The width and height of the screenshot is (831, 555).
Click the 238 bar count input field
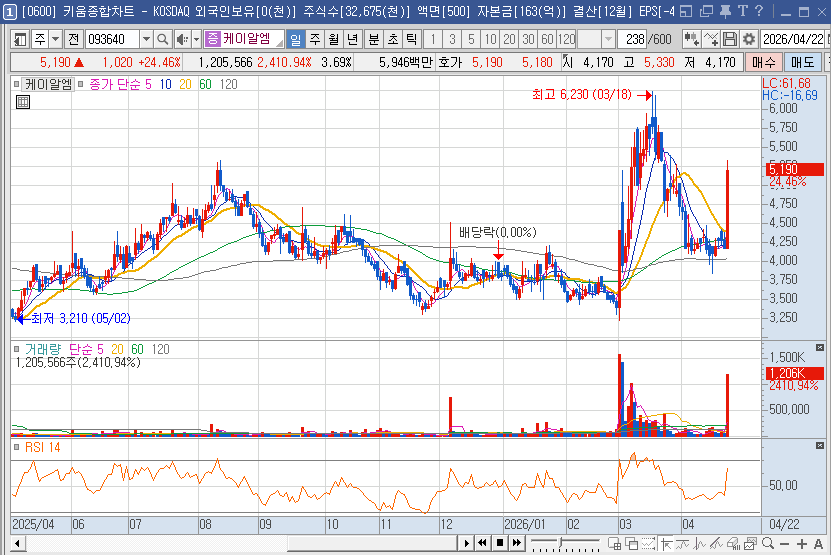click(632, 39)
